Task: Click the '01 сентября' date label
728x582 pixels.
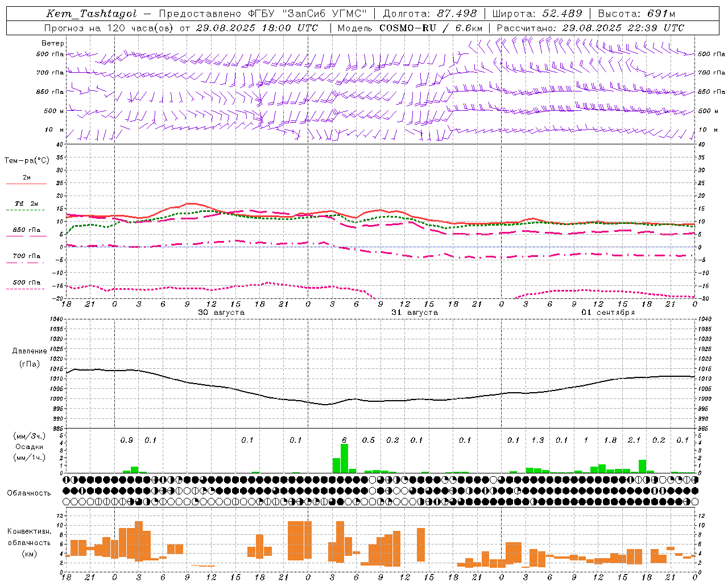Action: point(608,313)
